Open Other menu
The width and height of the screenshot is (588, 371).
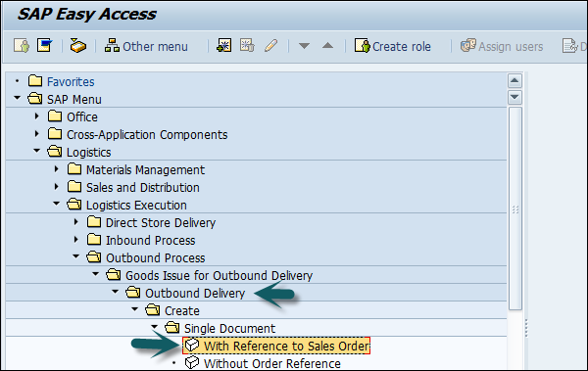[146, 46]
